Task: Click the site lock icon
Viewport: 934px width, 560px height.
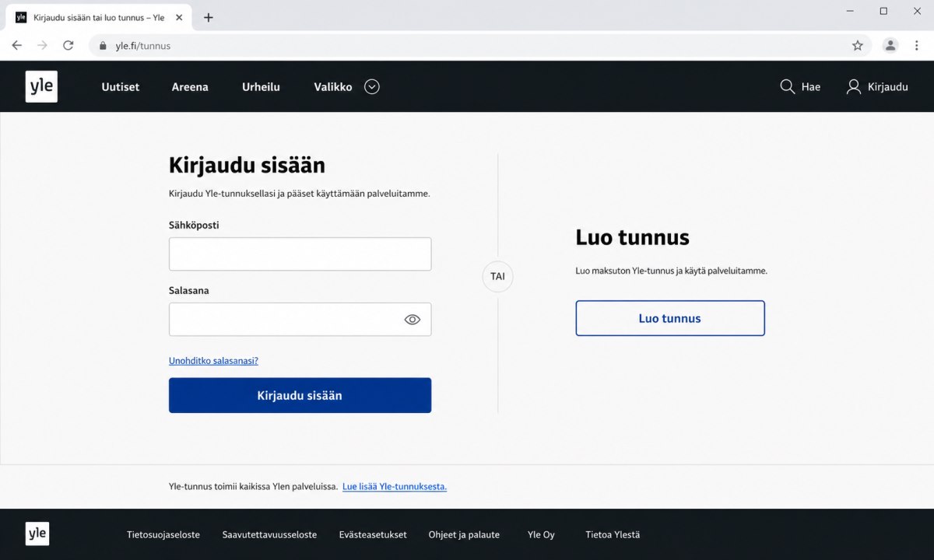Action: pyautogui.click(x=102, y=46)
